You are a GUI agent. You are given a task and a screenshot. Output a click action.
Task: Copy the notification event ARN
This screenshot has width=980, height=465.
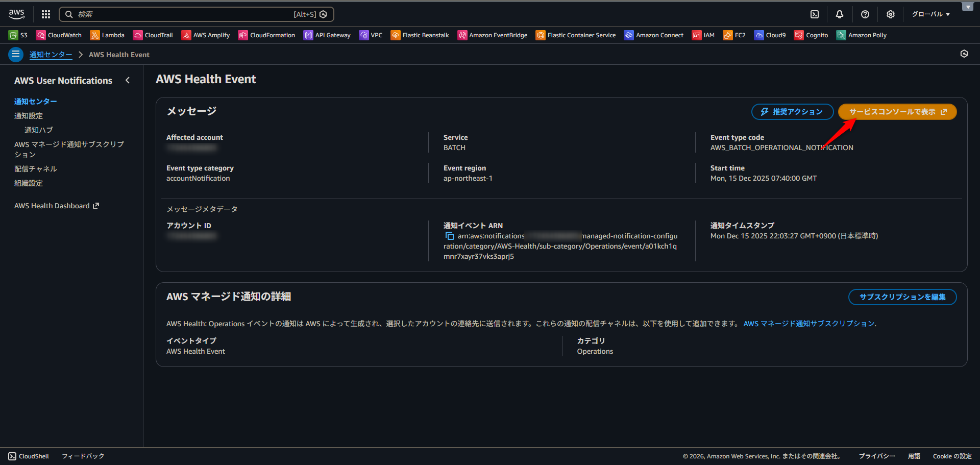(x=450, y=236)
